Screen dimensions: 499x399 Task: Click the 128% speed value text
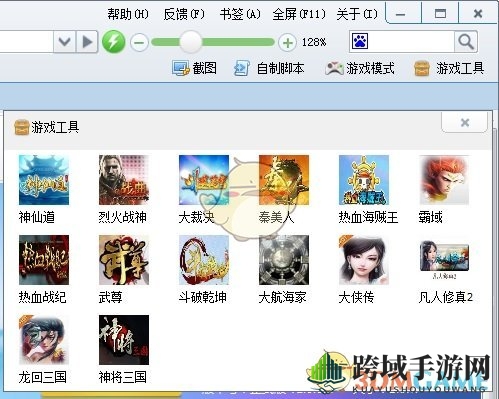(314, 42)
